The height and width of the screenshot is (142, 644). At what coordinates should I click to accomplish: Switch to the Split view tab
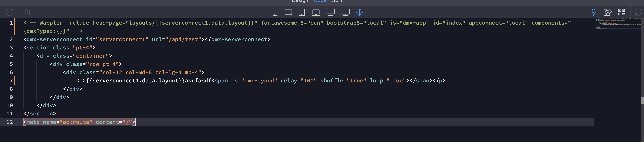point(337,1)
